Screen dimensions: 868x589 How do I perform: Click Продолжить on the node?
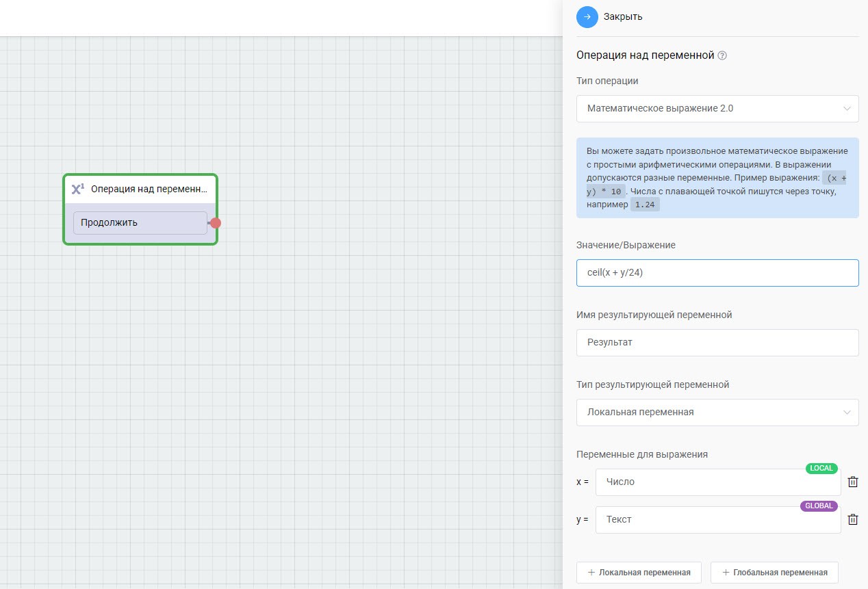coord(140,223)
